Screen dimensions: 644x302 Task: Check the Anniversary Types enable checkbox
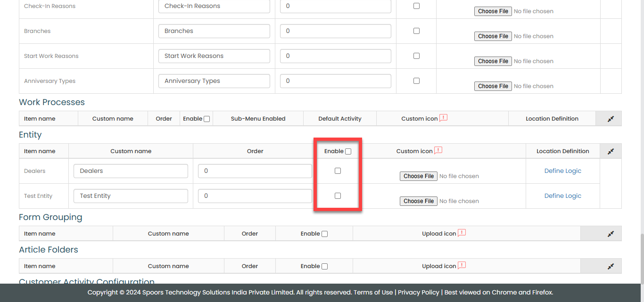pyautogui.click(x=416, y=81)
